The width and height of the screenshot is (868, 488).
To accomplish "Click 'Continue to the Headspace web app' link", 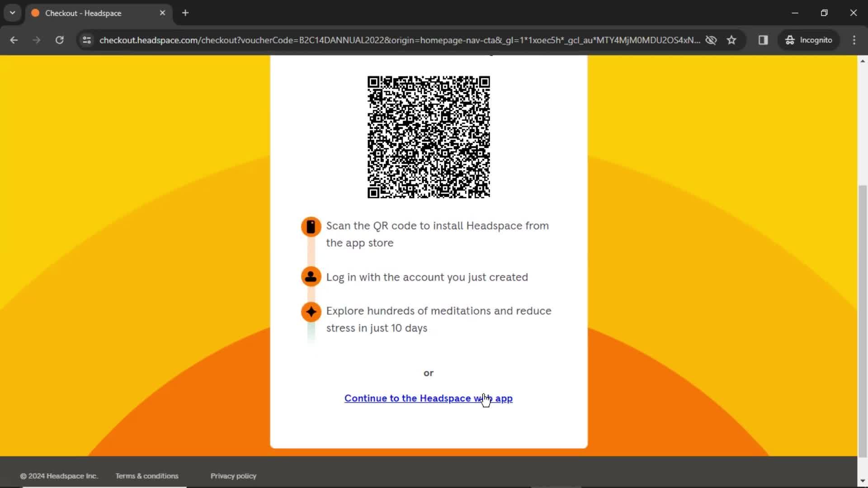I will pyautogui.click(x=428, y=398).
